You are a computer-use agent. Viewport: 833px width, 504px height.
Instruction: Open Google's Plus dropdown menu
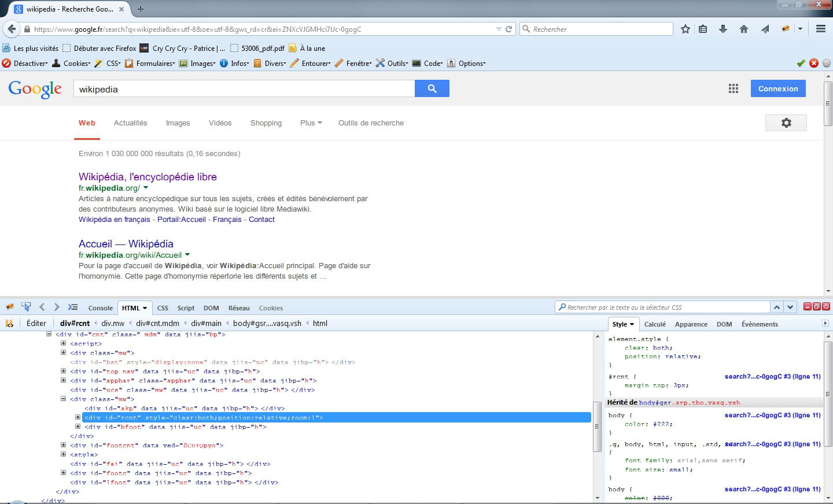click(x=311, y=123)
